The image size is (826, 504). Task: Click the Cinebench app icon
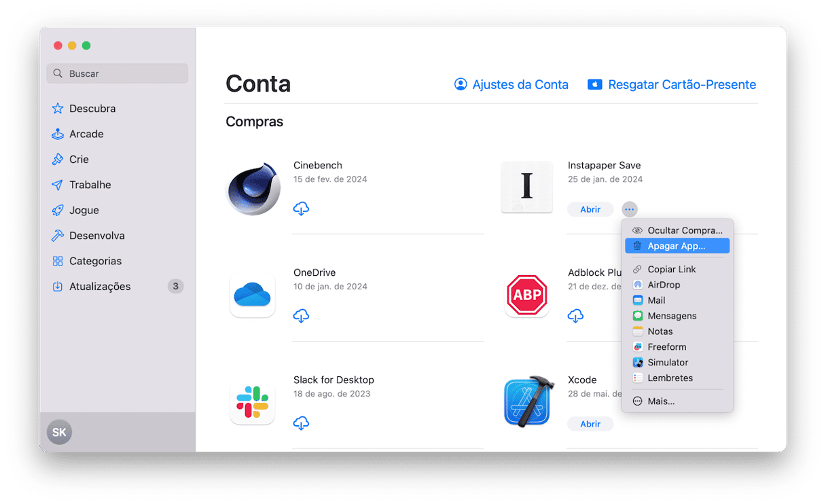(x=252, y=188)
